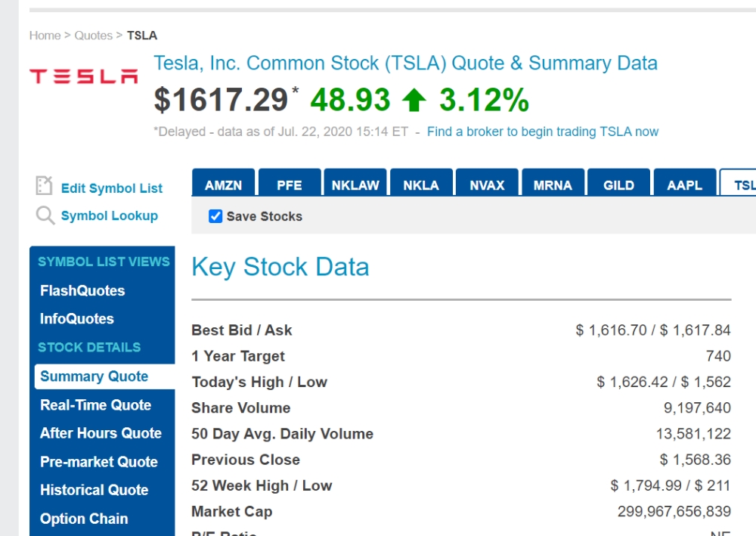Click the Tesla logo image
756x536 pixels.
[83, 76]
